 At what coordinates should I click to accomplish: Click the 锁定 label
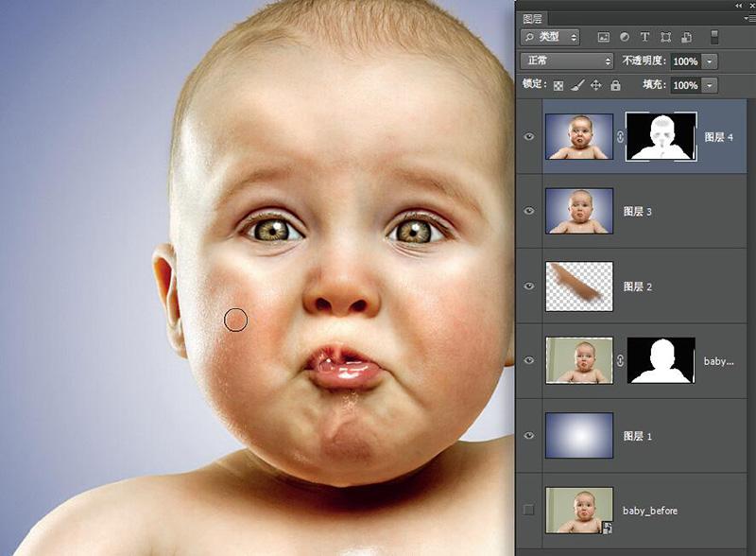click(x=535, y=84)
